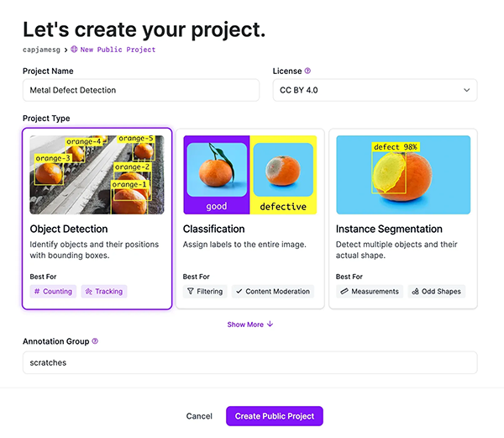Expand Show More project types
This screenshot has width=504, height=438.
250,325
